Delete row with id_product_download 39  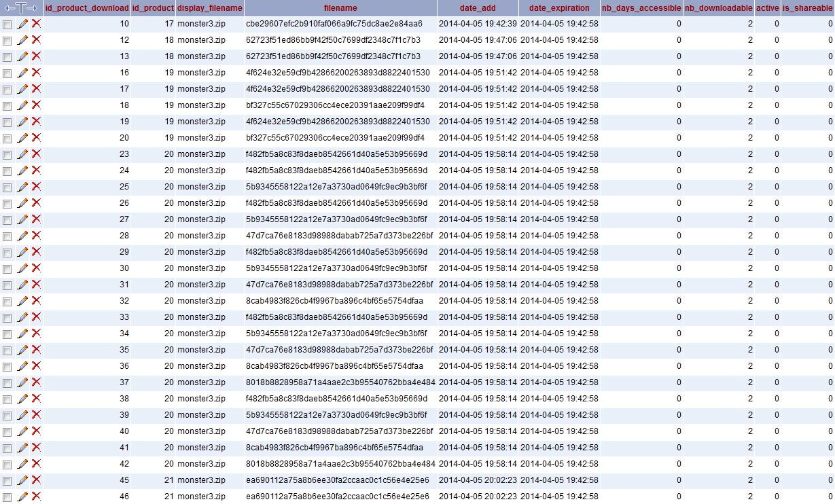tap(36, 415)
